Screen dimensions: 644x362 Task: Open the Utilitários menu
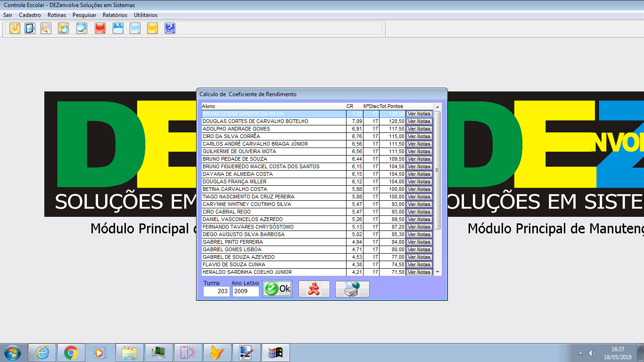[x=146, y=15]
